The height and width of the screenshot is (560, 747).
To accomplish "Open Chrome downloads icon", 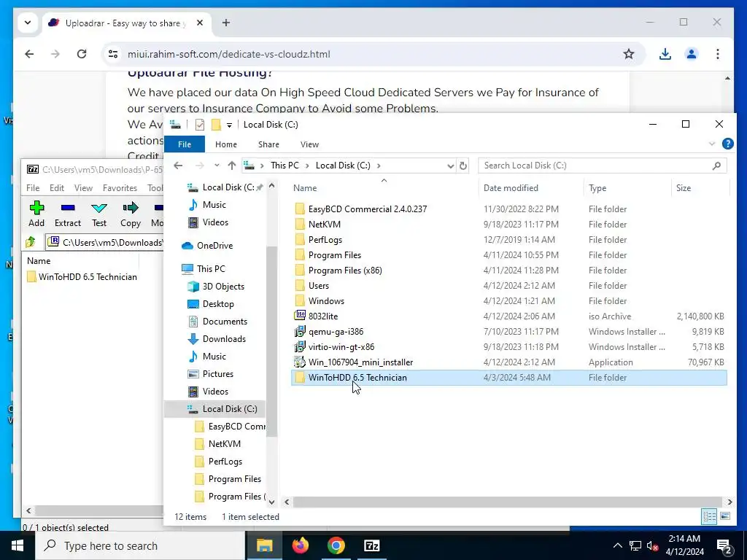I will (x=665, y=54).
